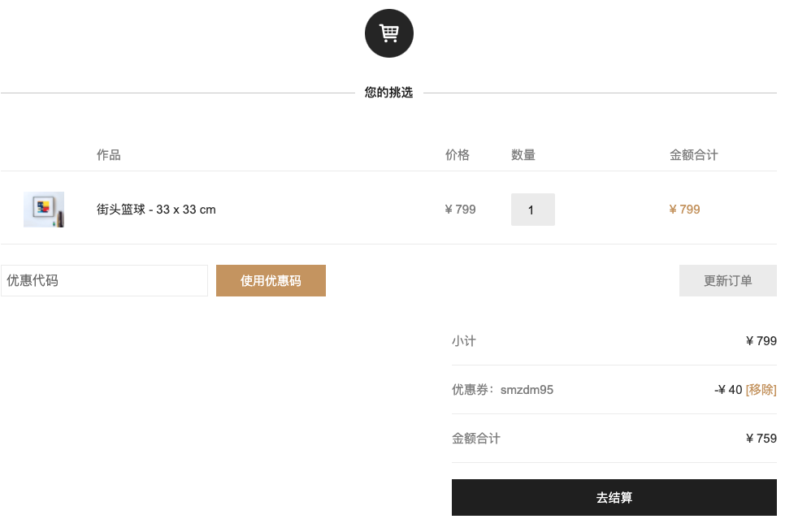Click the 小计 subtotal row label
This screenshot has height=532, width=785.
pyautogui.click(x=464, y=341)
